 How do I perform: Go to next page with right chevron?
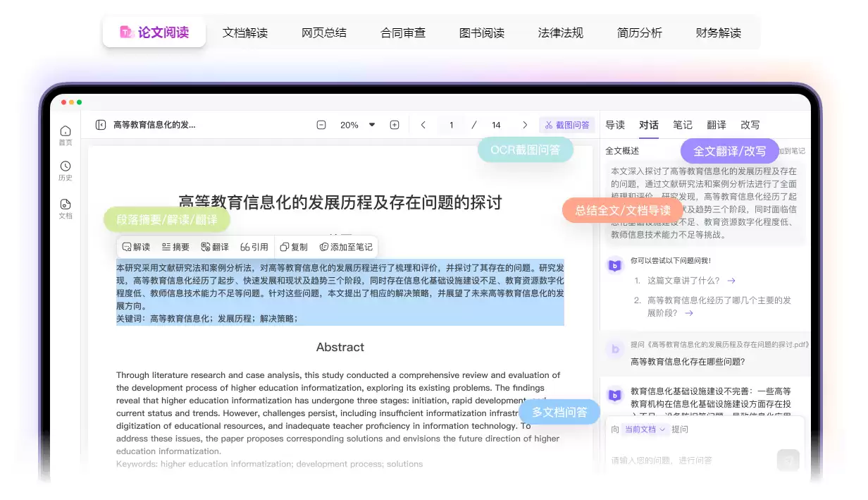coord(525,124)
